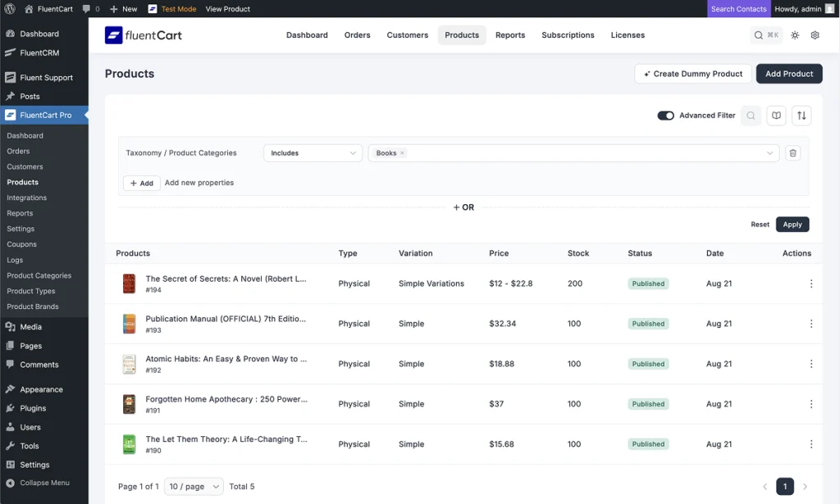The height and width of the screenshot is (504, 840).
Task: Open the comments bubble icon in admin bar
Action: (86, 8)
